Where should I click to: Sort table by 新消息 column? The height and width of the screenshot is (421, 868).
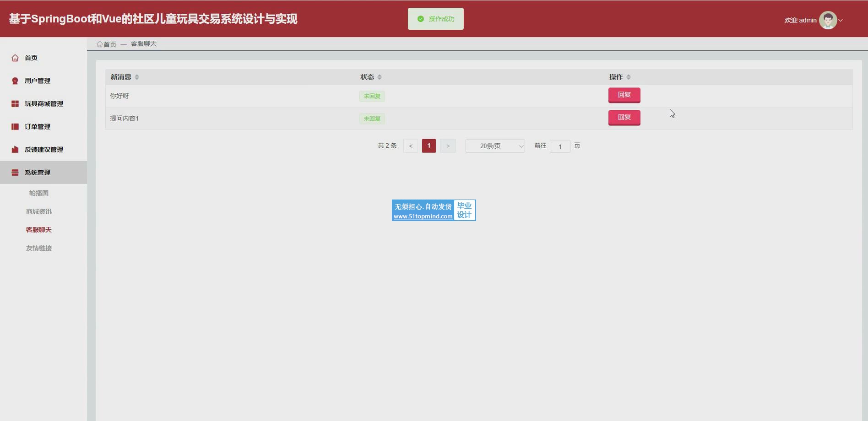coord(137,77)
